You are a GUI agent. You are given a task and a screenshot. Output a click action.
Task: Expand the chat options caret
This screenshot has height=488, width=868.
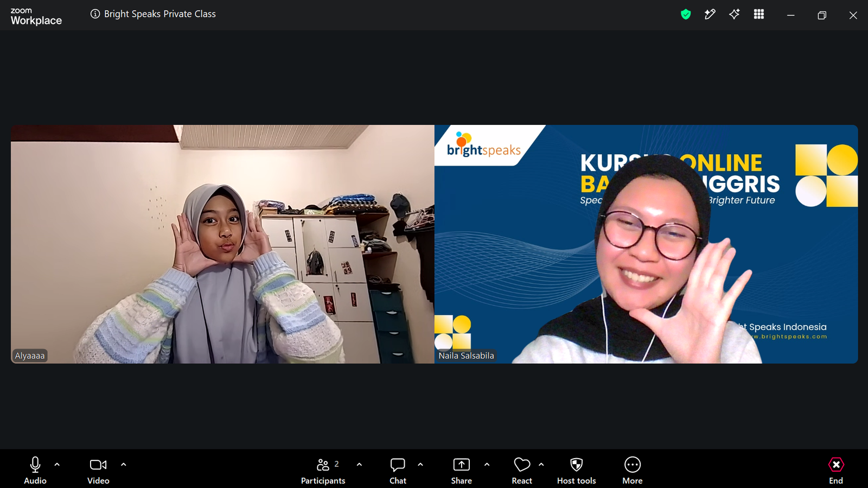click(420, 465)
